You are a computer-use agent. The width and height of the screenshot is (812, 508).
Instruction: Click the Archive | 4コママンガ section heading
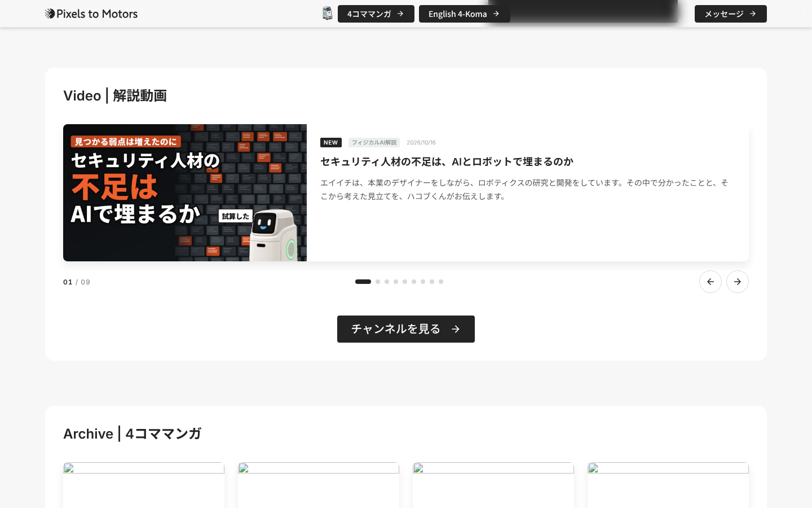[132, 433]
